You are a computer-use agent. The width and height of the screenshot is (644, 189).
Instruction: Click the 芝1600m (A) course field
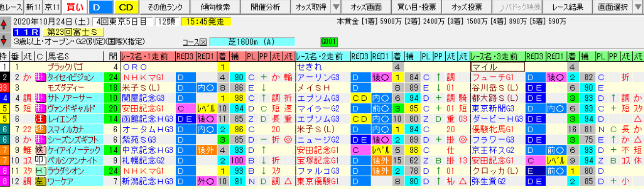[x=252, y=42]
